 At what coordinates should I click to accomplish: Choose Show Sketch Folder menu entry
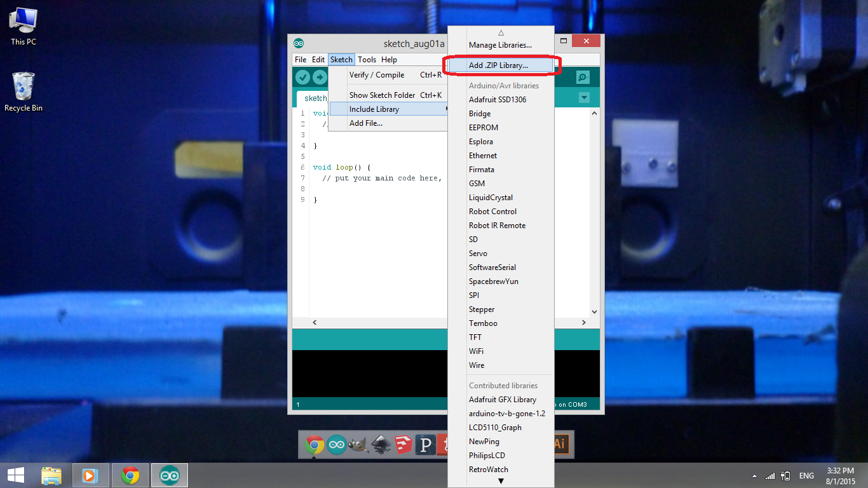pos(388,95)
